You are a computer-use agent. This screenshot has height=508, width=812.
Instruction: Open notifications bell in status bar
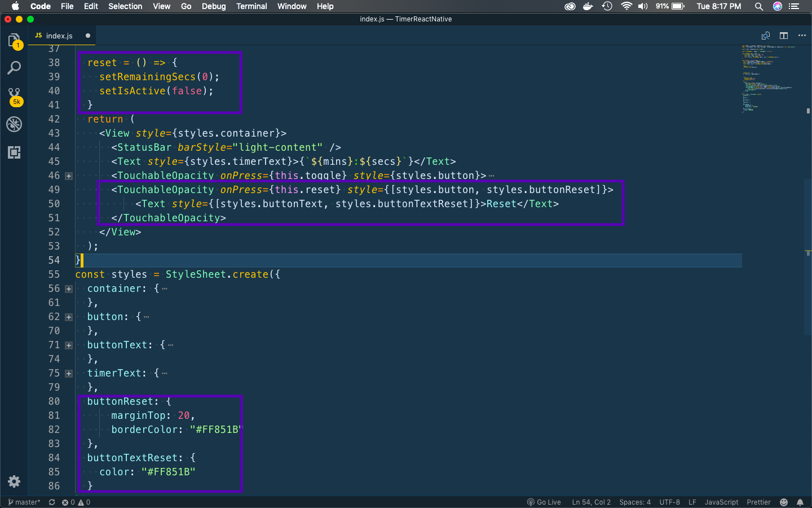point(800,502)
